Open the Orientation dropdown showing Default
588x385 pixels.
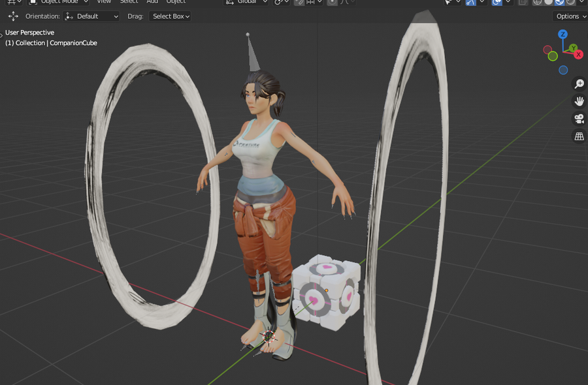click(91, 16)
